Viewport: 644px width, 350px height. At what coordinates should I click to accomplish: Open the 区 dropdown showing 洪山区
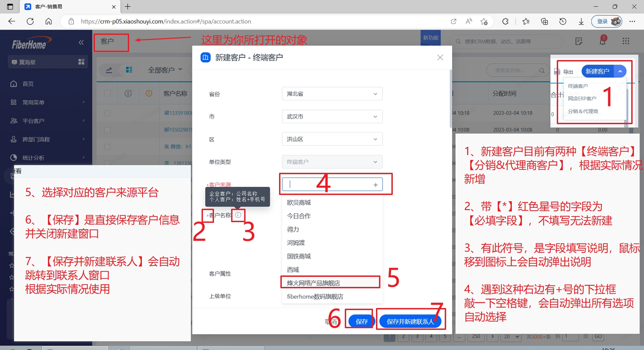point(332,139)
